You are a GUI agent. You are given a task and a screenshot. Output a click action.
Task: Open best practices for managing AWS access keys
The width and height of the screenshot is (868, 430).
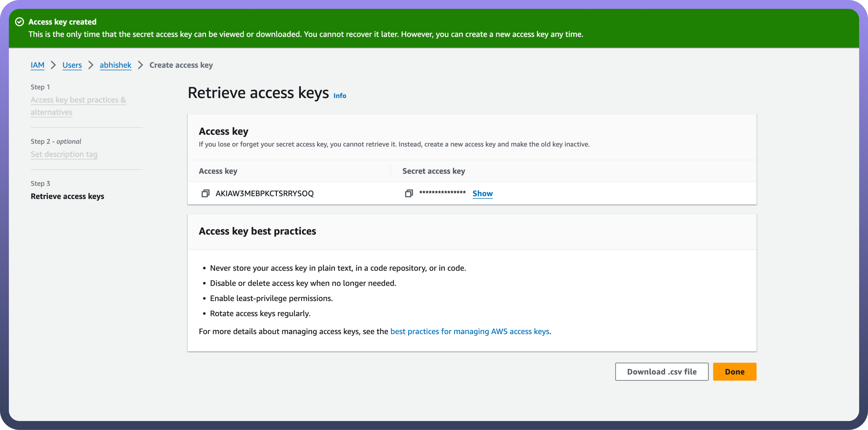point(470,332)
